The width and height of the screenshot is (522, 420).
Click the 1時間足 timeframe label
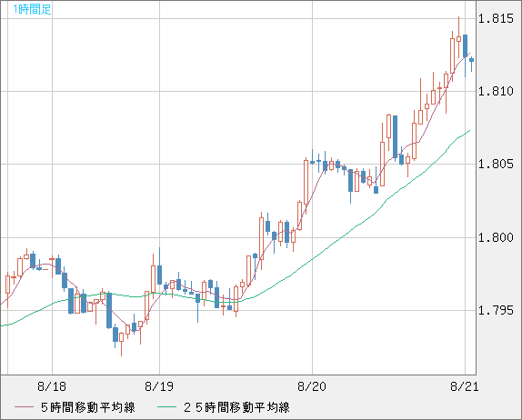(x=32, y=9)
